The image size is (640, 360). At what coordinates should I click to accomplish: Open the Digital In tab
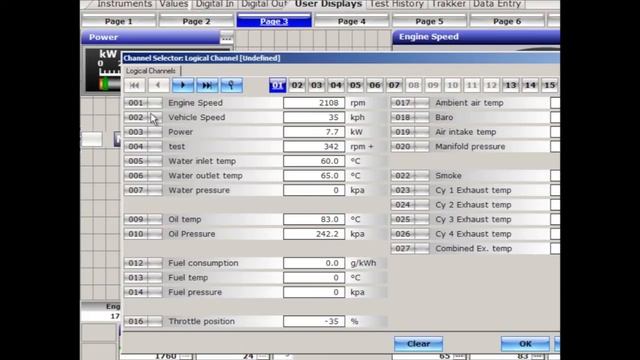click(215, 4)
